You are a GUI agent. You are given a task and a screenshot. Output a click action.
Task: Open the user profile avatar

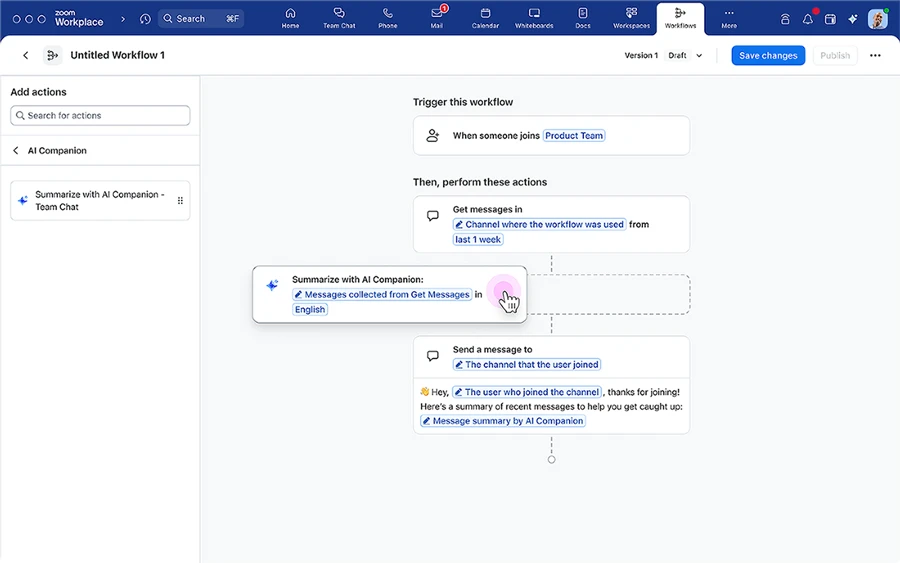(877, 19)
